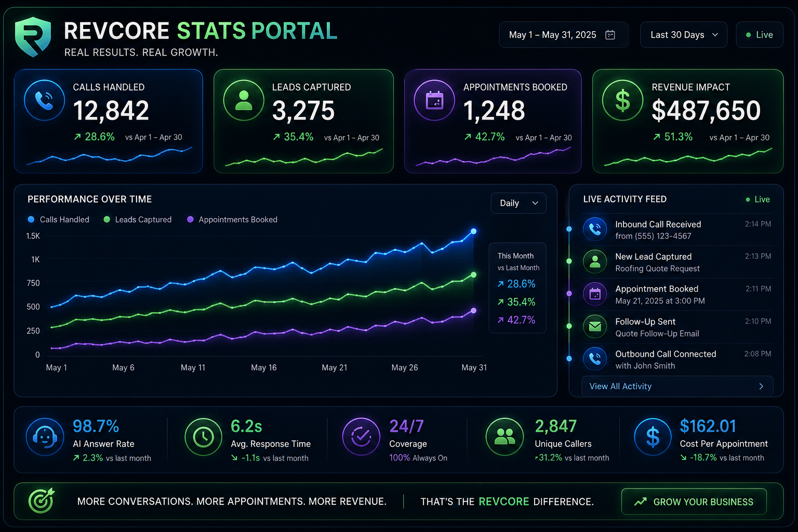798x532 pixels.
Task: Click the 2,847 Unique Callers value
Action: click(556, 427)
